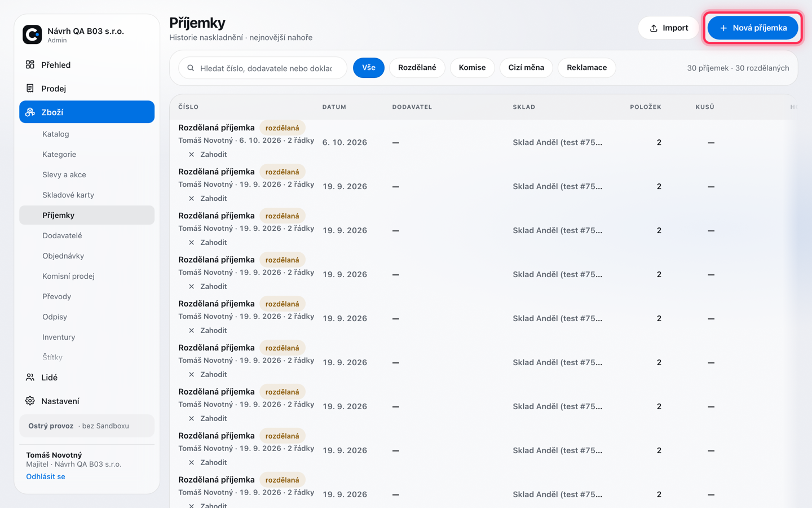Click the SKLAD column header
The width and height of the screenshot is (812, 508).
point(524,107)
